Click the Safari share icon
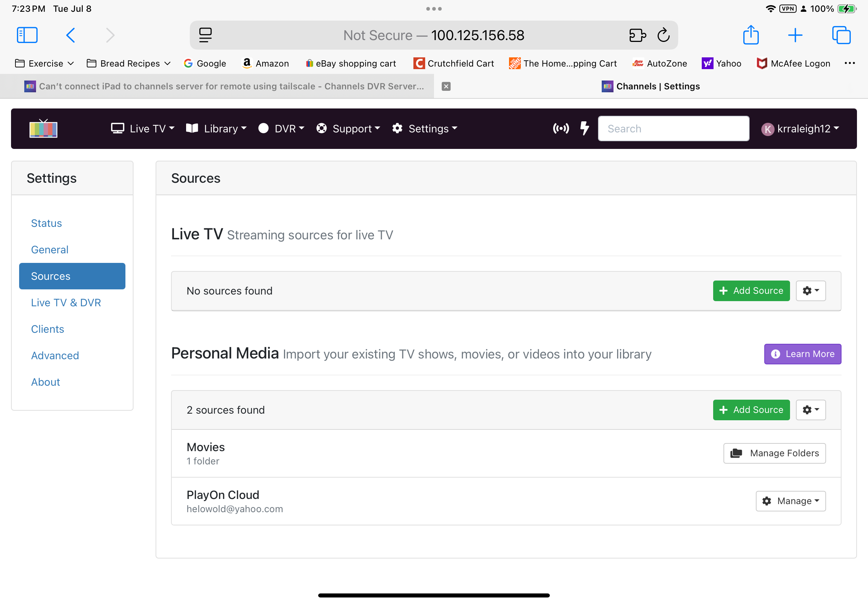Image resolution: width=868 pixels, height=603 pixels. pyautogui.click(x=750, y=35)
